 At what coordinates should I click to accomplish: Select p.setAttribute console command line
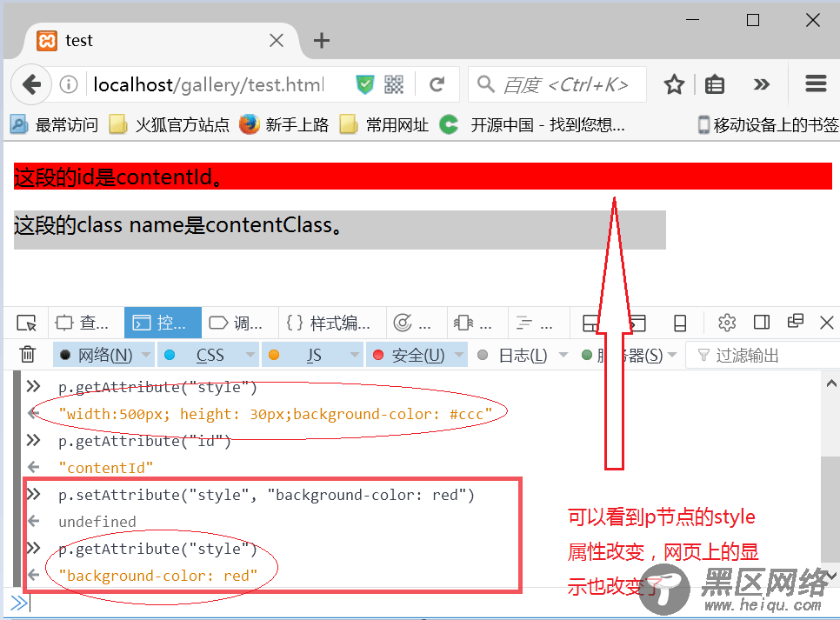pyautogui.click(x=266, y=495)
